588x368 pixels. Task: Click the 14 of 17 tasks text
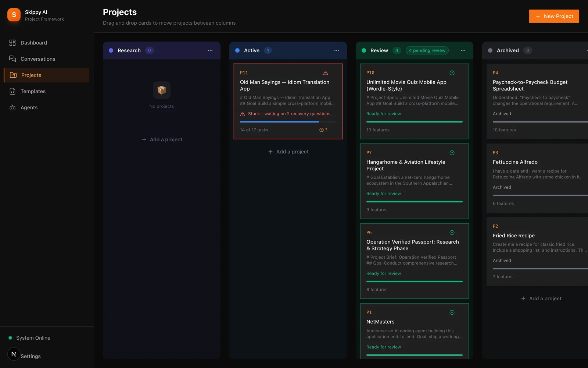(254, 130)
